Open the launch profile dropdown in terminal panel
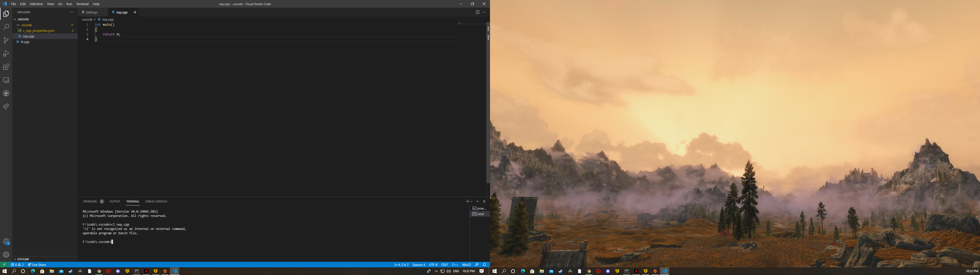The height and width of the screenshot is (275, 980). [x=472, y=201]
